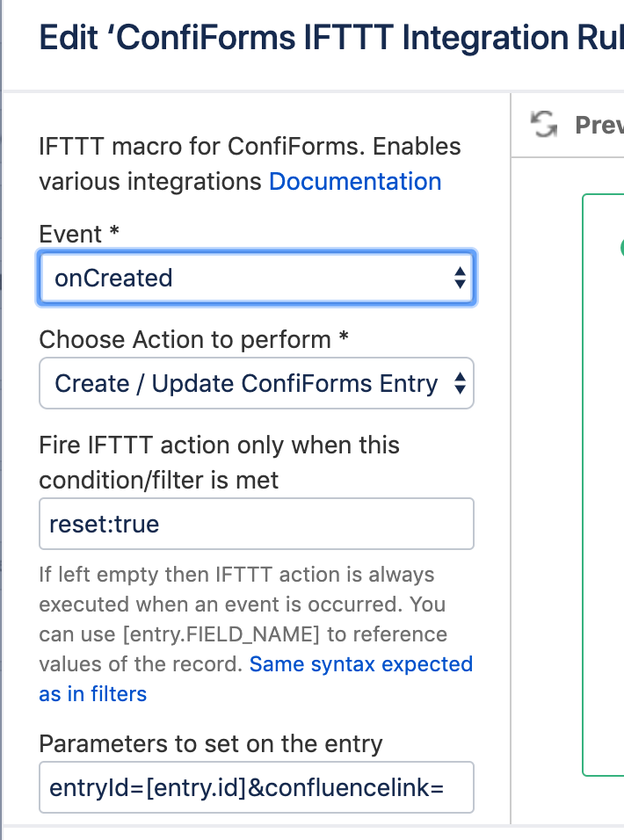Click the Create / Update ConfiForms Entry option
Screen dimensions: 624x840
pos(256,383)
